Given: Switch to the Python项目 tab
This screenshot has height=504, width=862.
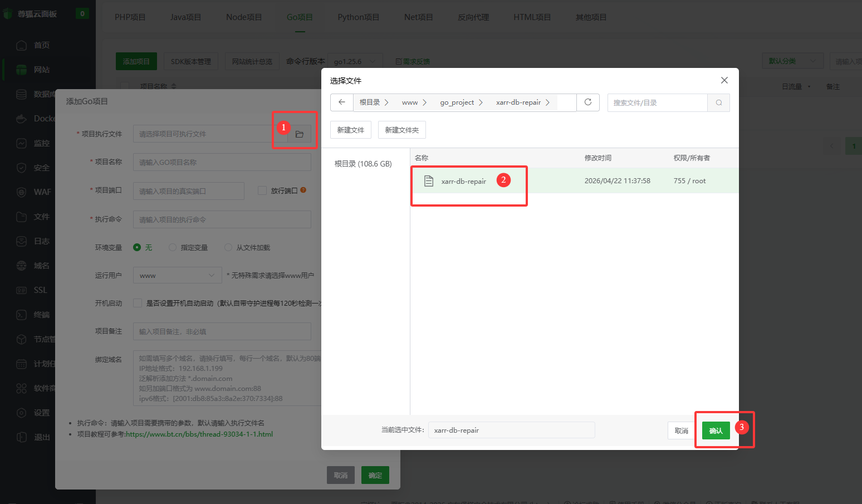Looking at the screenshot, I should (x=358, y=17).
